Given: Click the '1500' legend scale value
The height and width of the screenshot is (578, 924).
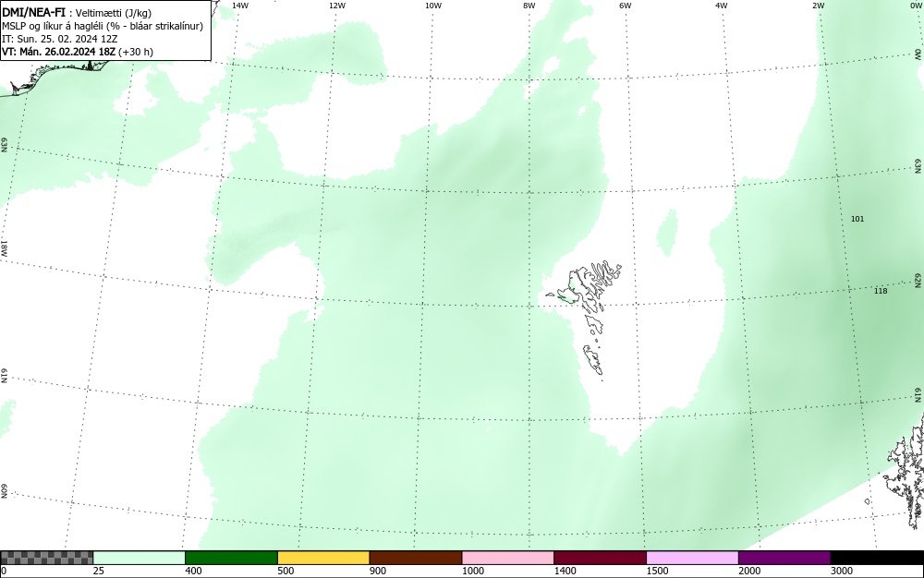Looking at the screenshot, I should click(x=657, y=571).
